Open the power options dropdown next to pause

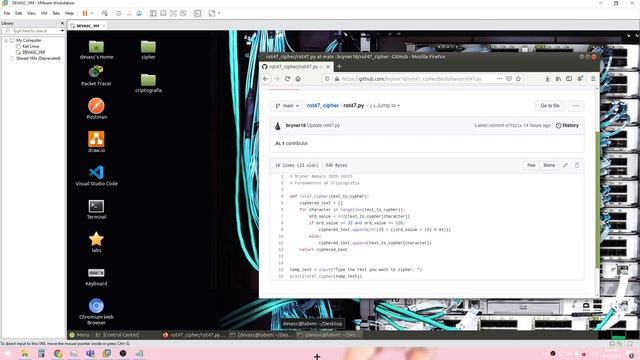(x=92, y=13)
